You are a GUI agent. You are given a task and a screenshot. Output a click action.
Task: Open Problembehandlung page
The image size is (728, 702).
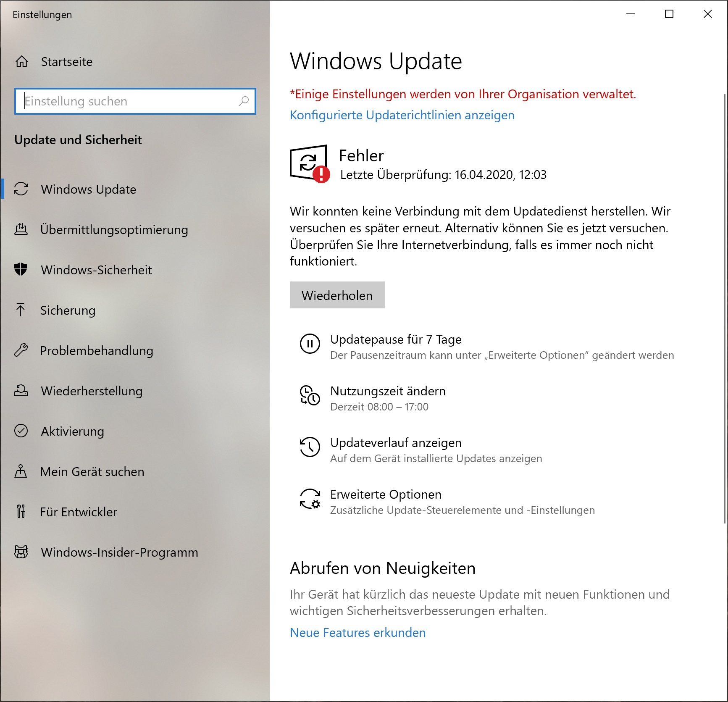(134, 350)
